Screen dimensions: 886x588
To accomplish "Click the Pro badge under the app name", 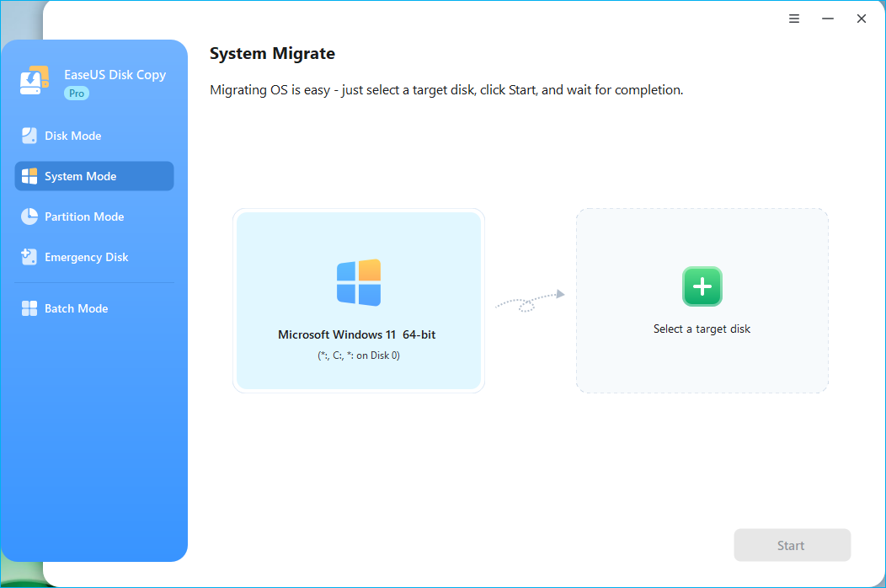I will click(76, 93).
